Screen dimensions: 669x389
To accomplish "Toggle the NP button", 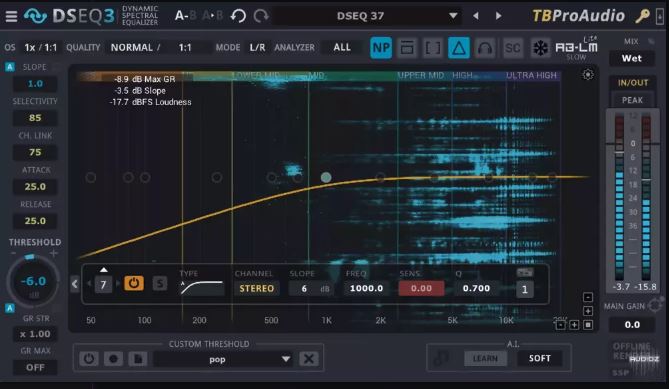I will tap(381, 48).
